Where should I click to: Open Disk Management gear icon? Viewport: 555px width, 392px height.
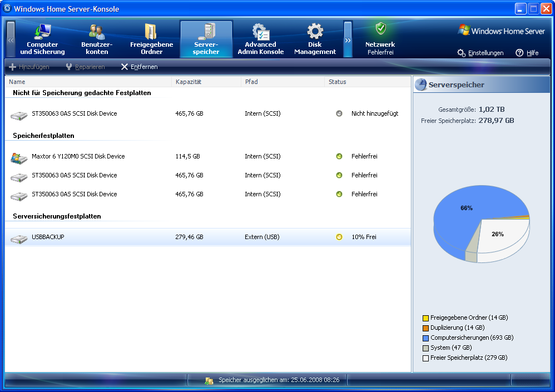click(315, 31)
